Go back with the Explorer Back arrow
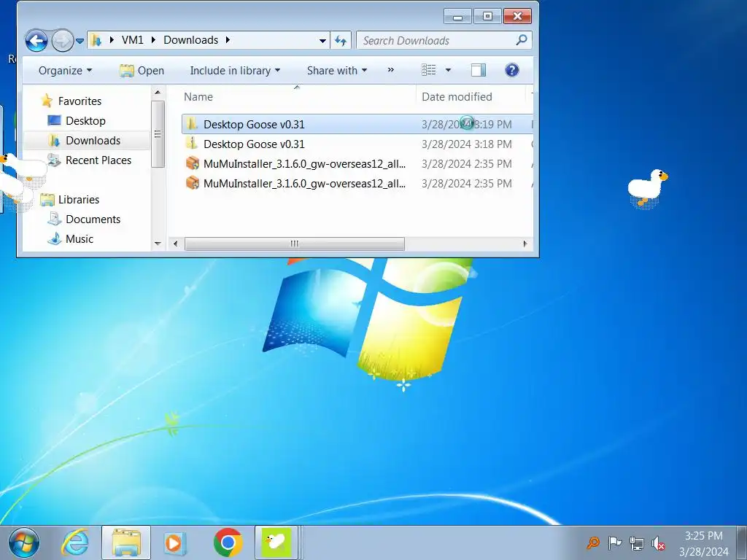This screenshot has width=747, height=560. 36,41
